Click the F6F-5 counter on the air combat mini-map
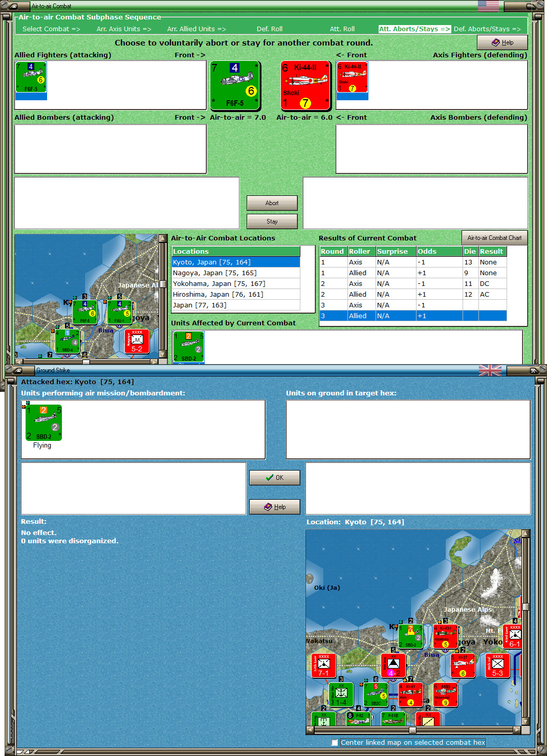This screenshot has width=547, height=756. coord(85,312)
